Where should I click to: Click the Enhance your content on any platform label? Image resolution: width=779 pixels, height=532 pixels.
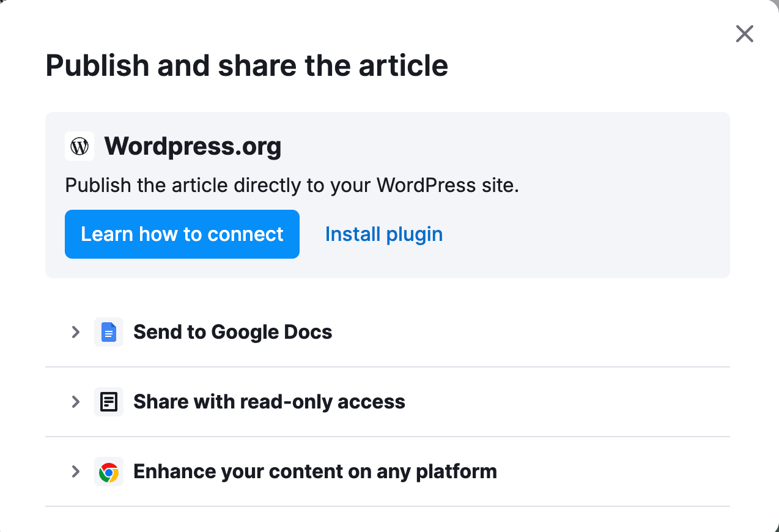click(316, 471)
